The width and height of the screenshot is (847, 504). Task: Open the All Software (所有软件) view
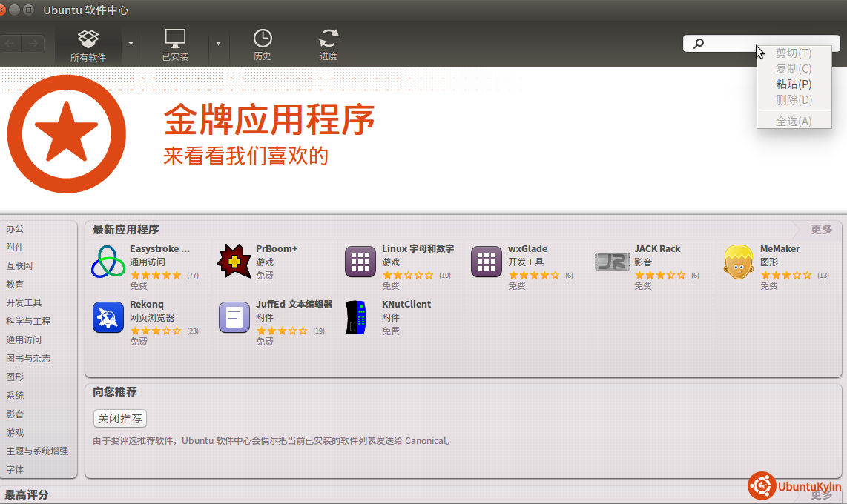88,44
